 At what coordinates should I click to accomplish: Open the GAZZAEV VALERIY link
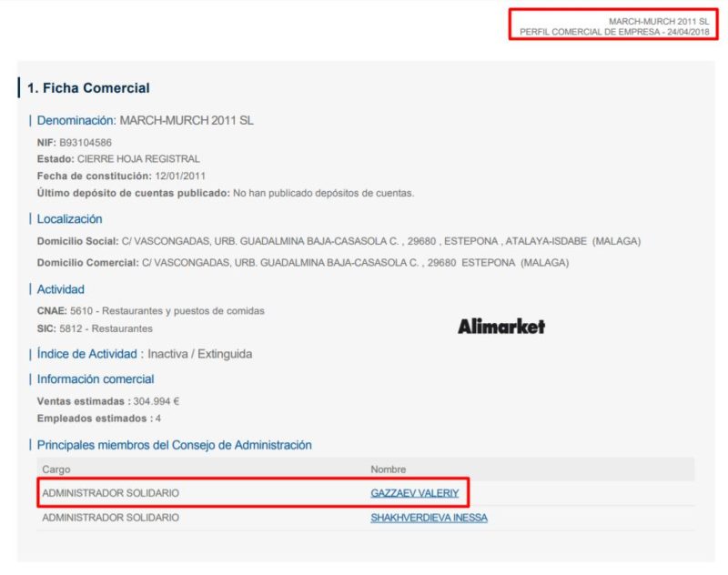click(x=414, y=493)
